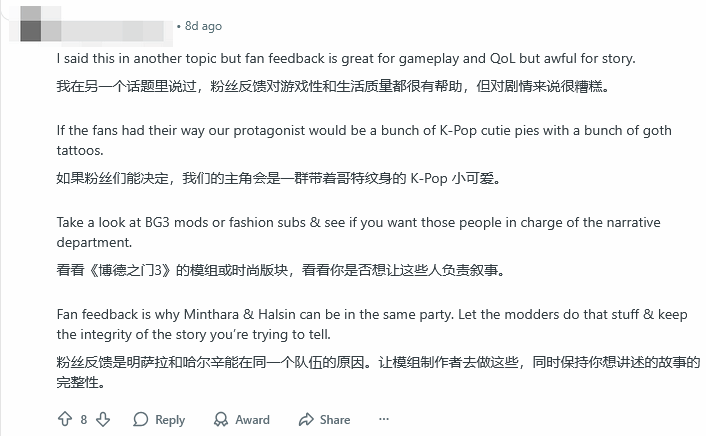The width and height of the screenshot is (706, 436).
Task: Click the paragraph starting "I said this in another topic"
Action: [x=345, y=59]
